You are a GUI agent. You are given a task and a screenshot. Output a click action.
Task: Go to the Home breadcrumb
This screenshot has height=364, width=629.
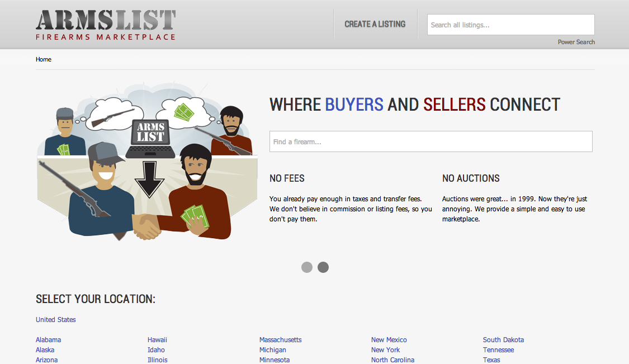click(x=43, y=59)
